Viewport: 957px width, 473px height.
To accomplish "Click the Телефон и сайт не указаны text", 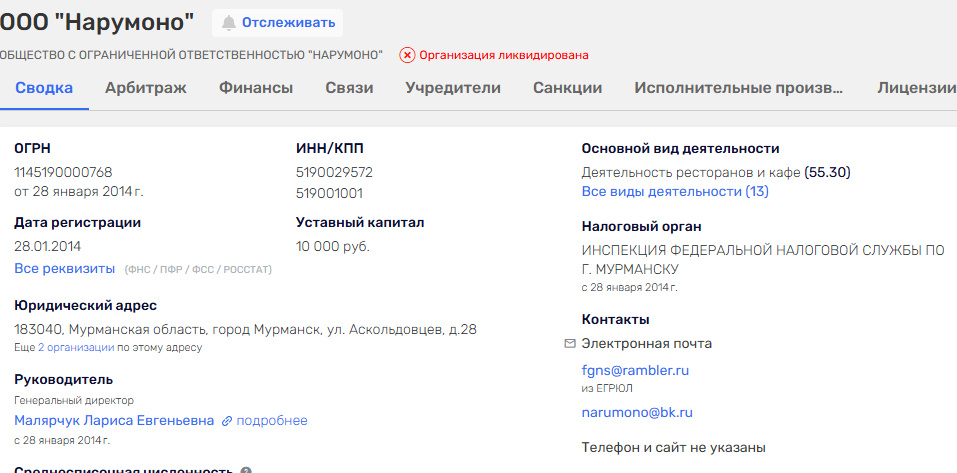I will (674, 447).
